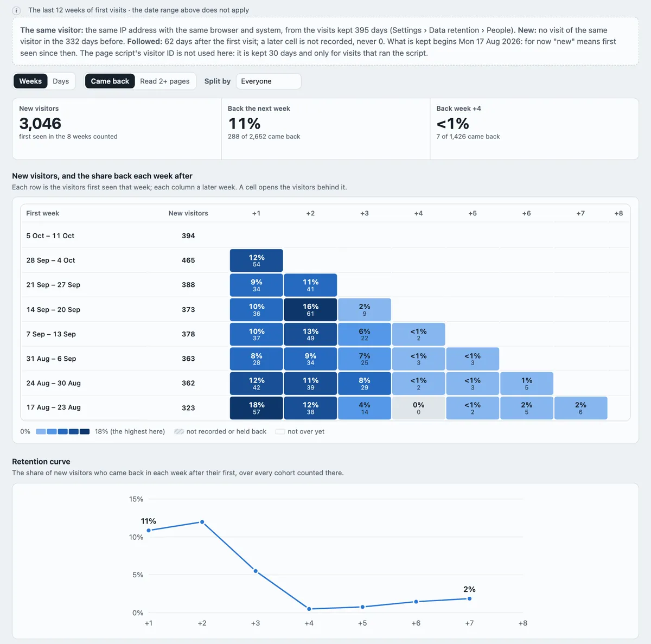Click the lightest blue swatch in the legend scale
This screenshot has width=651, height=644.
[41, 432]
